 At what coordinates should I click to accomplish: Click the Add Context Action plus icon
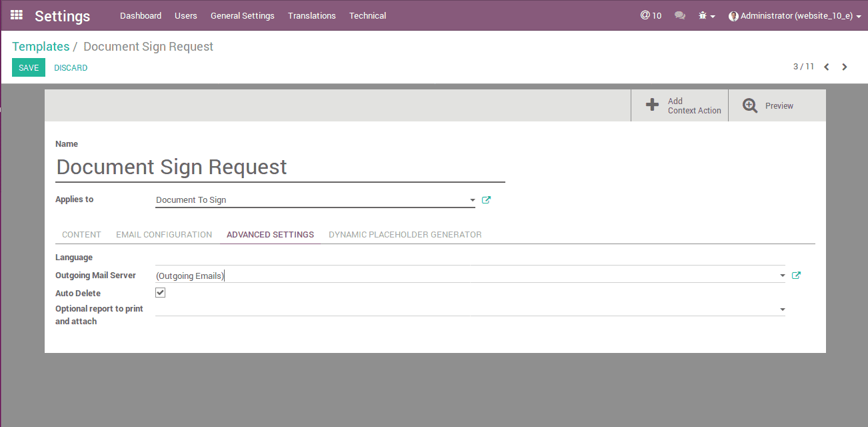coord(652,105)
